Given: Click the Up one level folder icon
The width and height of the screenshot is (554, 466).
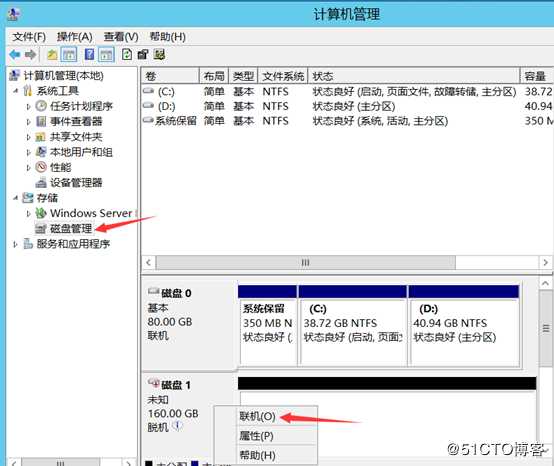Looking at the screenshot, I should 53,55.
